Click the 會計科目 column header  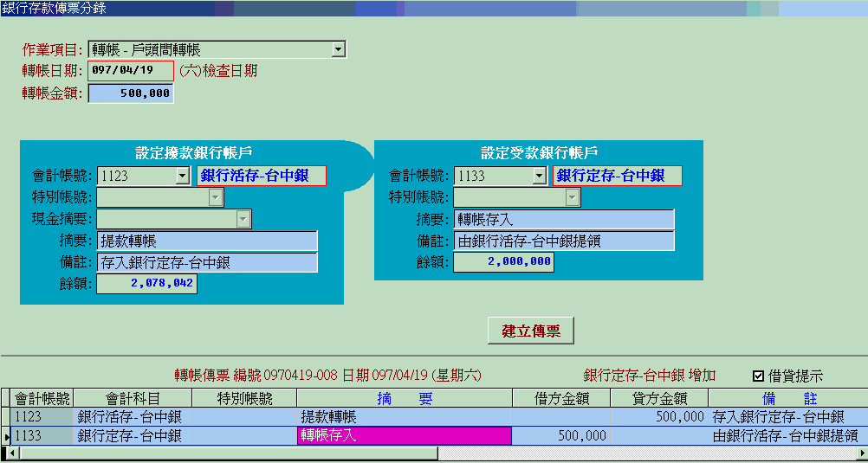133,398
